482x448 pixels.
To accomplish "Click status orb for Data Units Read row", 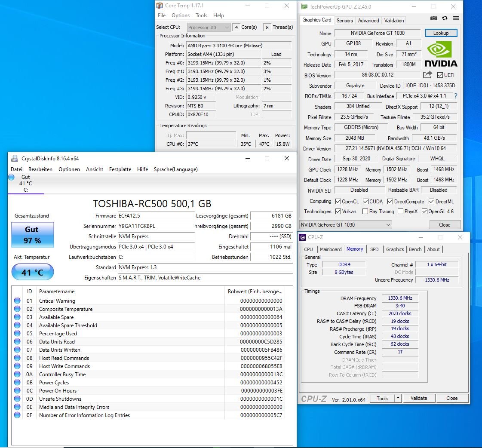I will (x=17, y=341).
